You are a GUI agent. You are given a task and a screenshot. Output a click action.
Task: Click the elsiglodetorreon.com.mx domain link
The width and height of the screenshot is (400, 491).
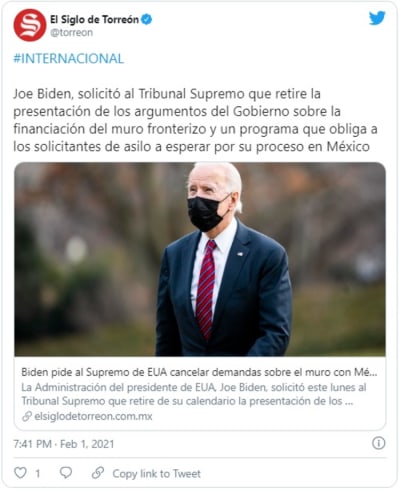[x=93, y=416]
